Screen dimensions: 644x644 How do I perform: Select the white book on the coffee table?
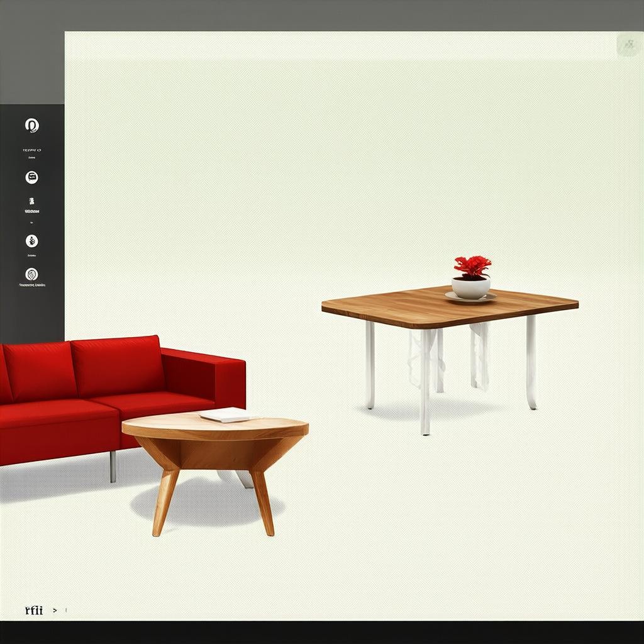[226, 415]
